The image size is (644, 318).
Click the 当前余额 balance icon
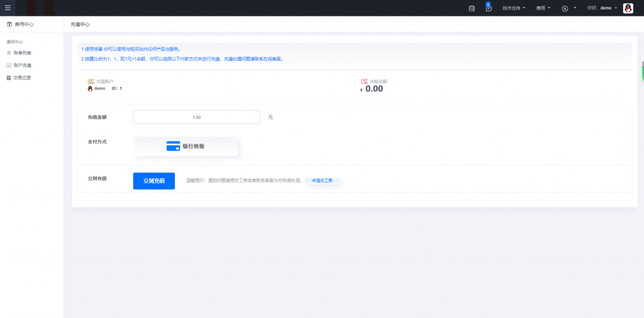(364, 81)
